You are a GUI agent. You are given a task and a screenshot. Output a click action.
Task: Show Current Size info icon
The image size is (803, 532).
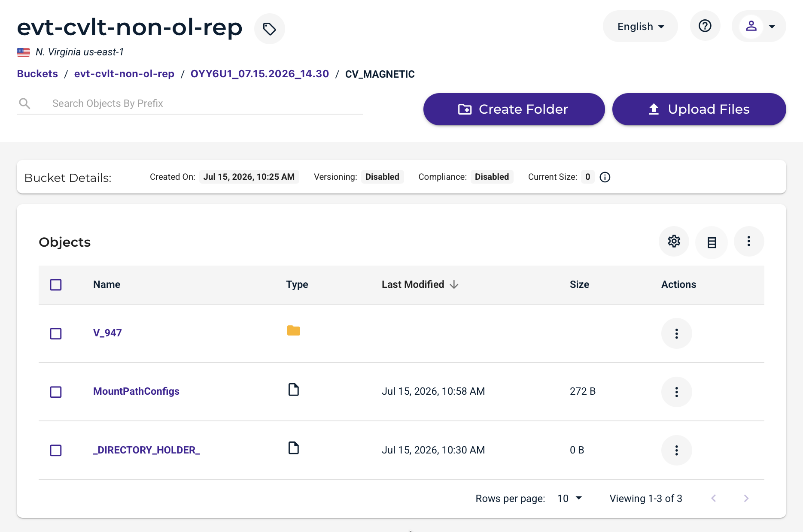click(605, 177)
